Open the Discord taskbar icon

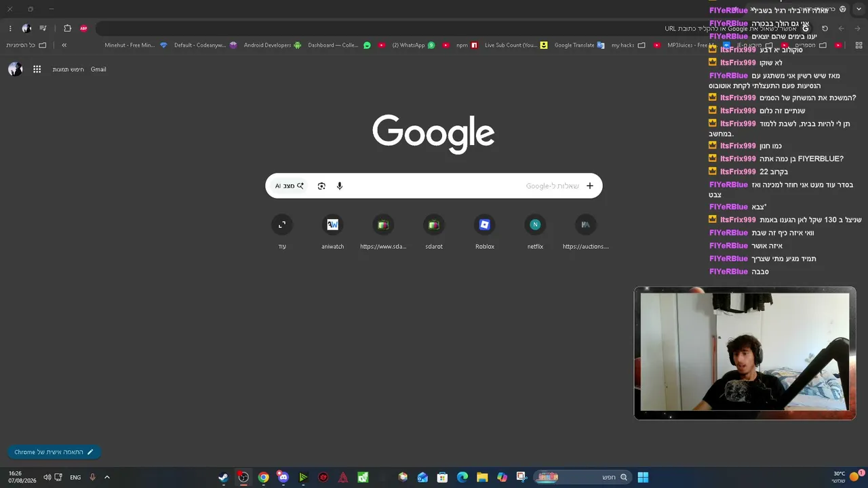tap(283, 477)
